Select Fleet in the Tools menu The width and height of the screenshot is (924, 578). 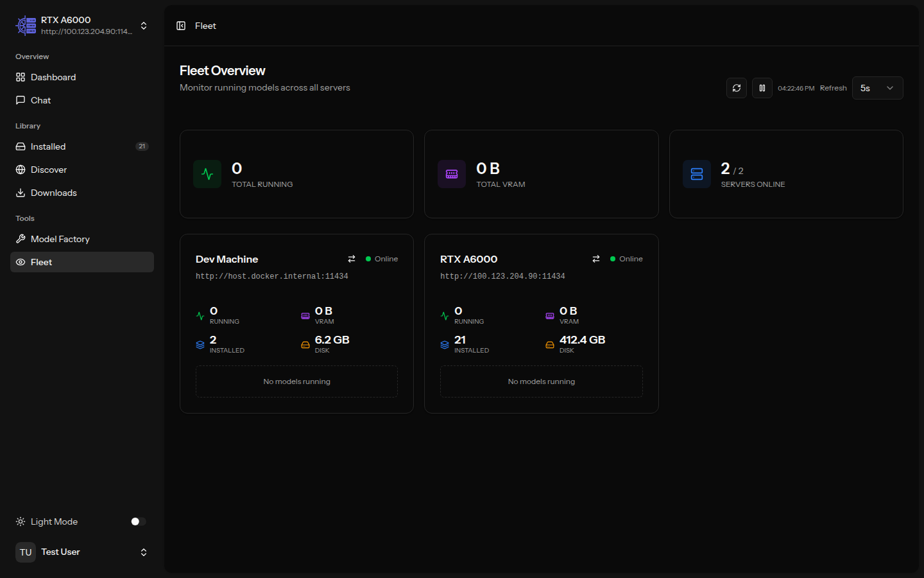[41, 262]
